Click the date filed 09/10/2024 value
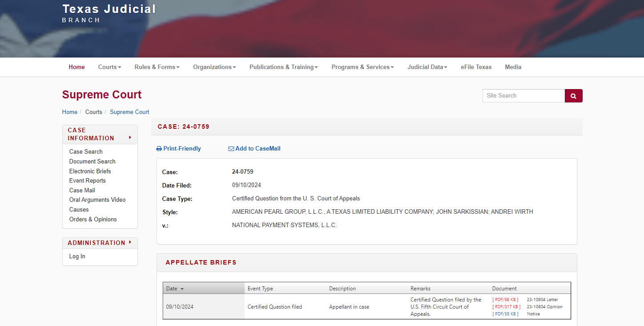 [x=246, y=185]
